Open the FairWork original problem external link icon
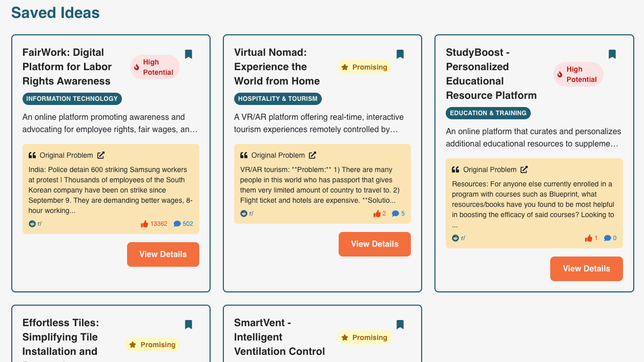Screen dimensions: 644x362 point(101,155)
